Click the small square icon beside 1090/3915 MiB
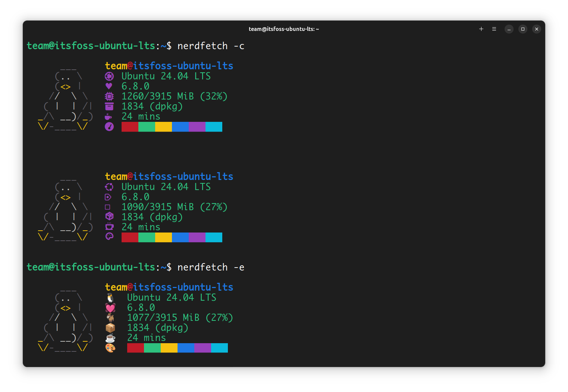The height and width of the screenshot is (392, 568). 108,207
